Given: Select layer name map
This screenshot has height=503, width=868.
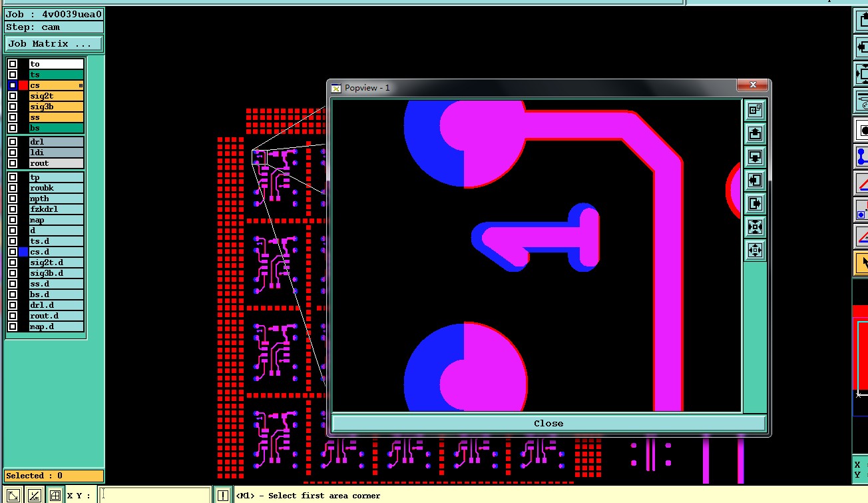Looking at the screenshot, I should [57, 220].
